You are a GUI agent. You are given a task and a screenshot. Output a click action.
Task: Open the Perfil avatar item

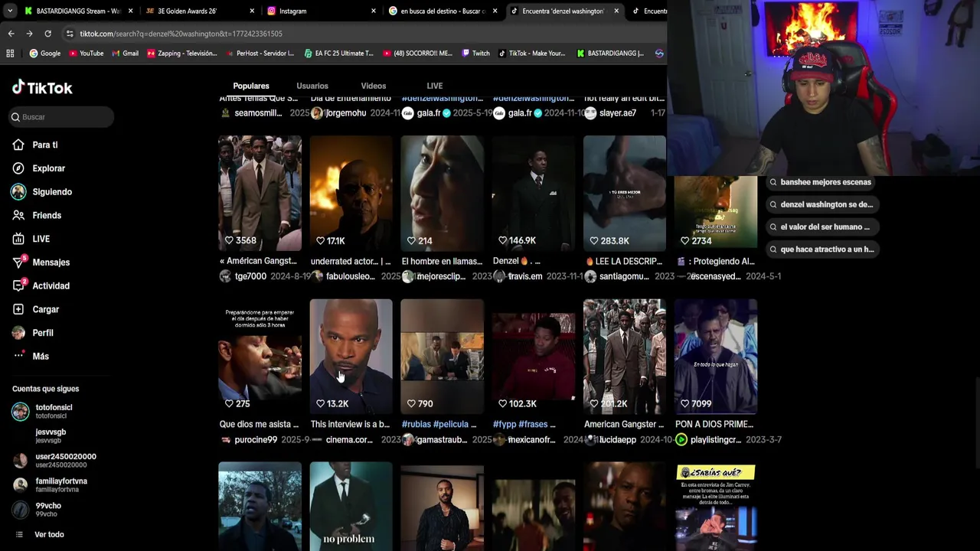33,333
